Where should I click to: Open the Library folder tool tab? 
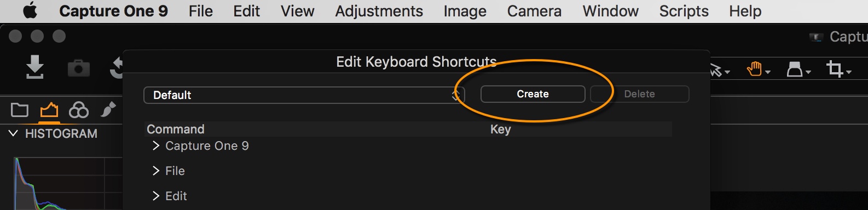20,110
